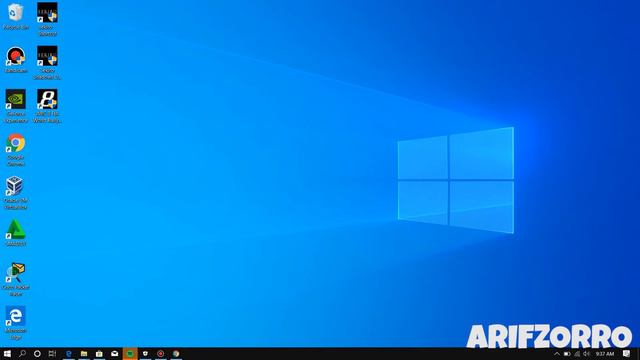Viewport: 640px width, 360px height.
Task: Open Windows Security shield on the taskbar
Action: pos(145,353)
